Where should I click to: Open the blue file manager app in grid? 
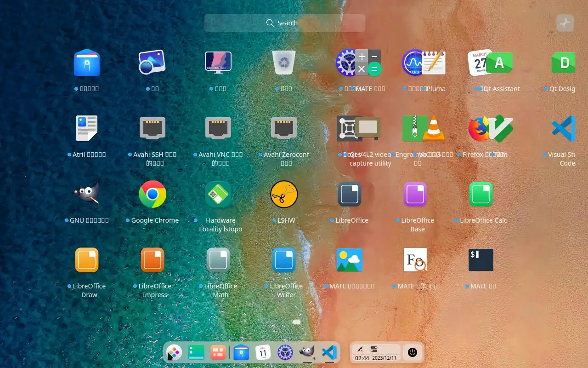pyautogui.click(x=87, y=63)
